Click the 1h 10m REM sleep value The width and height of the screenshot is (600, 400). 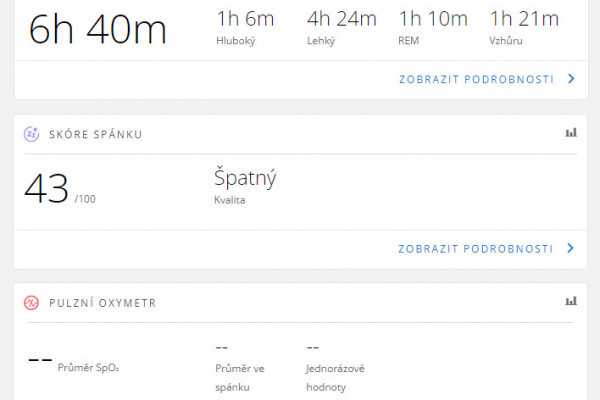[x=433, y=19]
